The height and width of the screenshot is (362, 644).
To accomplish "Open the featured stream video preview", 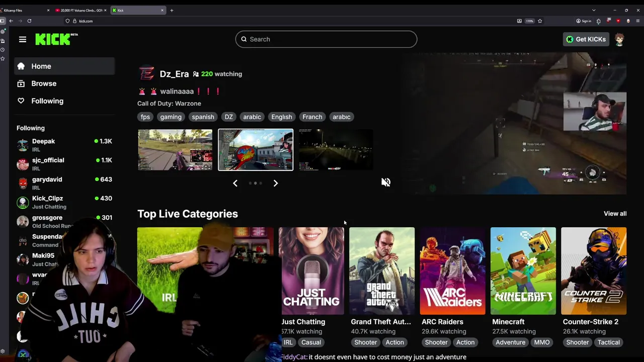I will 514,123.
